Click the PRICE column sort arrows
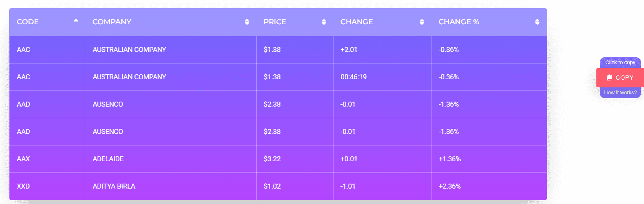 point(324,22)
